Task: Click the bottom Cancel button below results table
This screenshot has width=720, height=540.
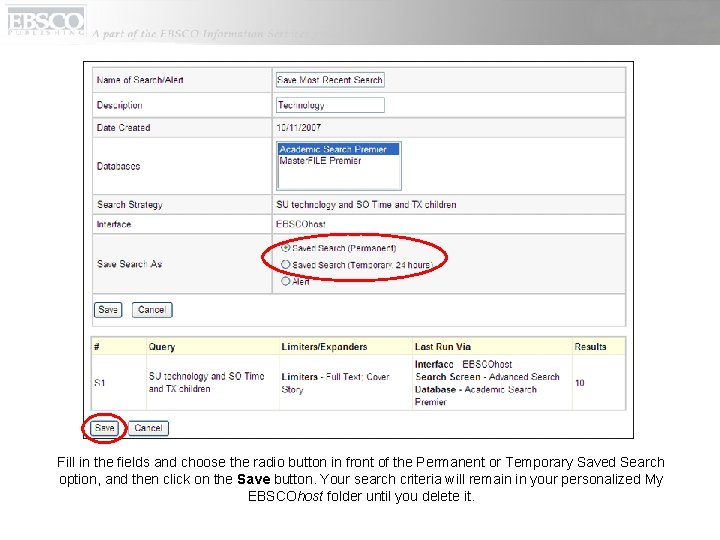Action: (148, 428)
